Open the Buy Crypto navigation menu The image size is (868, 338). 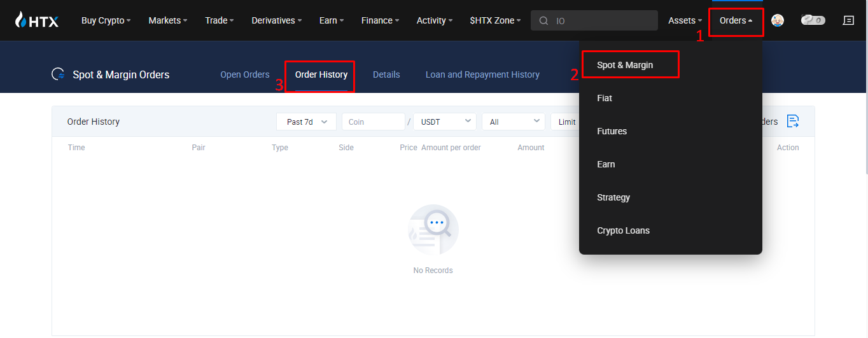click(x=106, y=20)
